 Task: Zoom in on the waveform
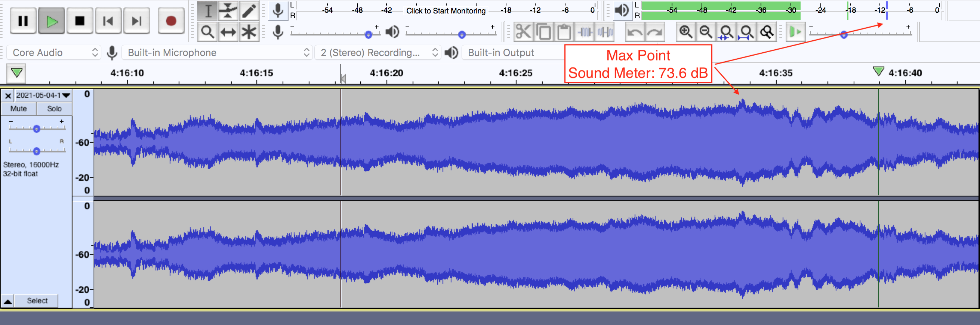[685, 31]
